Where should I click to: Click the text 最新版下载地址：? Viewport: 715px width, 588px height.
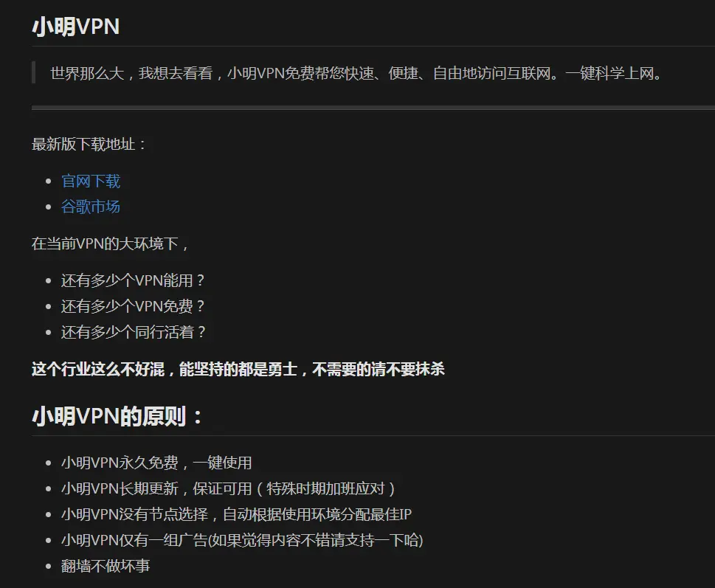90,145
